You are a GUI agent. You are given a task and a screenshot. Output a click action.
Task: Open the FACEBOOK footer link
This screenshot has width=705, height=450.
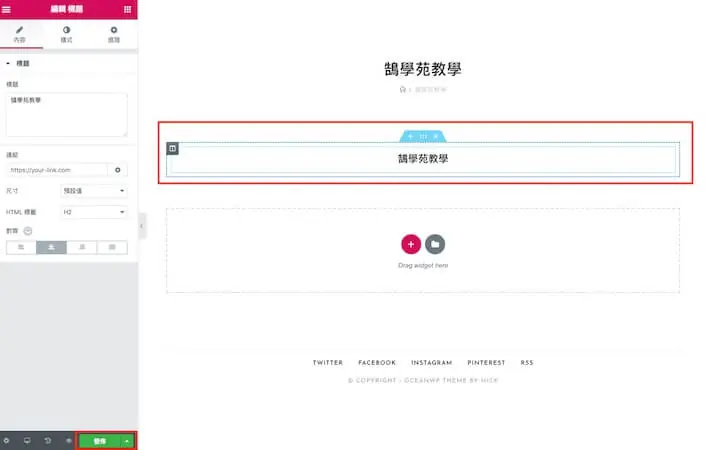click(x=377, y=362)
